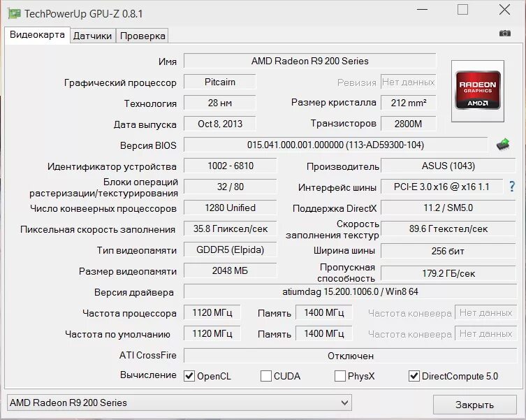Click the 1120 МГц field beside Частота процессора
The width and height of the screenshot is (526, 420).
[x=212, y=312]
